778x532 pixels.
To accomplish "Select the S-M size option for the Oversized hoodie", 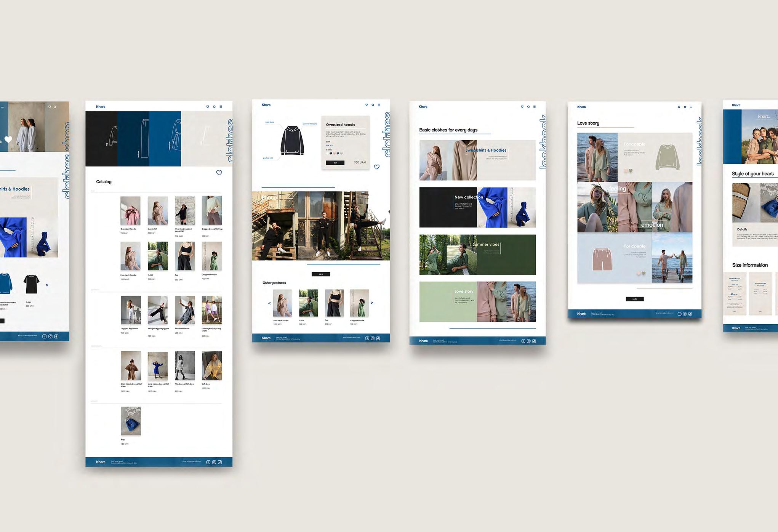I will point(327,145).
